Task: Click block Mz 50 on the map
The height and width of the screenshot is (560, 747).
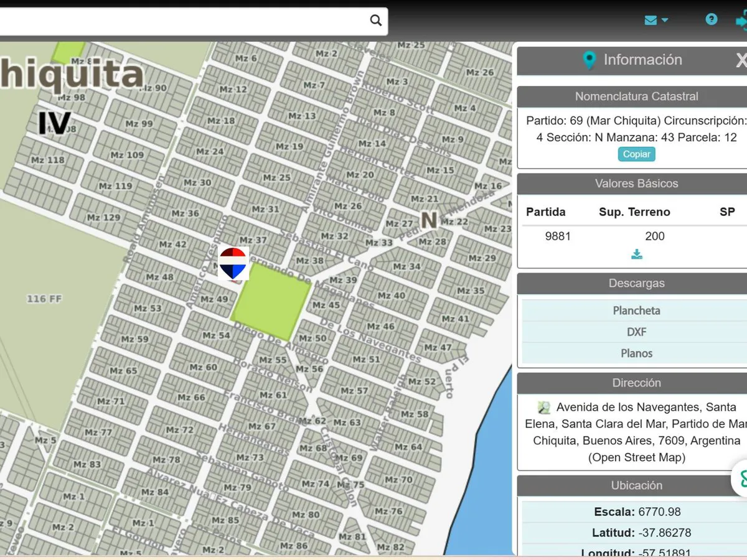Action: pyautogui.click(x=312, y=338)
